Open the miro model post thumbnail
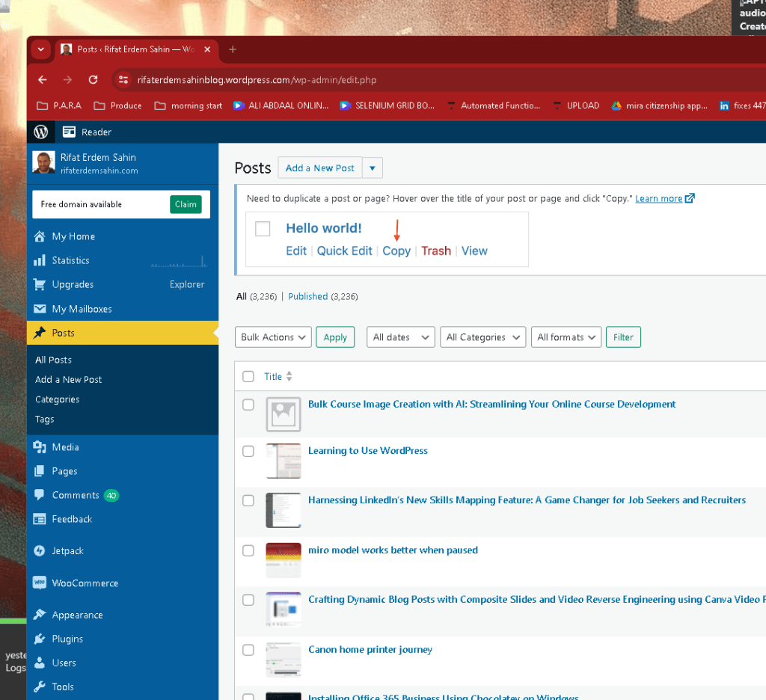This screenshot has width=766, height=700. [x=284, y=560]
